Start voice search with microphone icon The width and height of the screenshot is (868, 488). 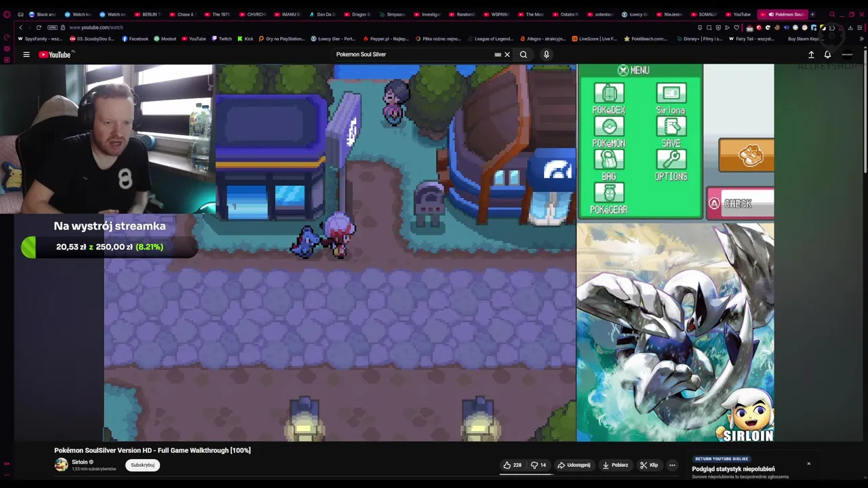(x=546, y=55)
